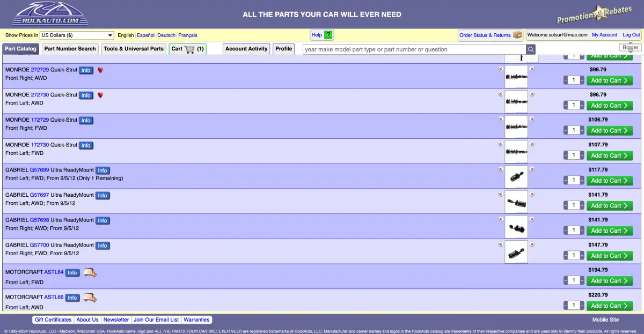Click the truck icon beside MOTORCRAFT ASTL66
Viewport: 644px width, 334px height.
point(90,298)
